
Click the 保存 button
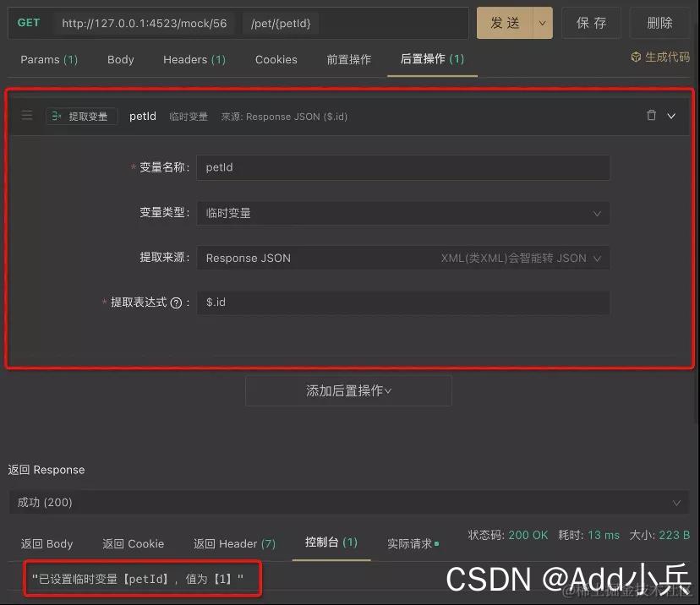[x=591, y=23]
